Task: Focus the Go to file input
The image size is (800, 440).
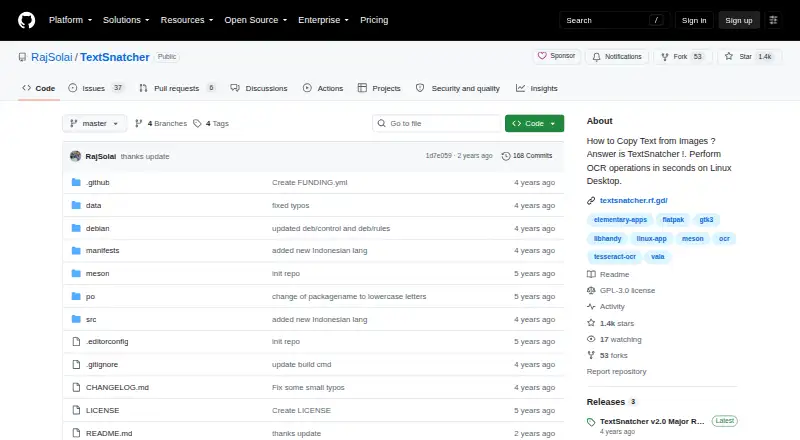Action: [437, 124]
